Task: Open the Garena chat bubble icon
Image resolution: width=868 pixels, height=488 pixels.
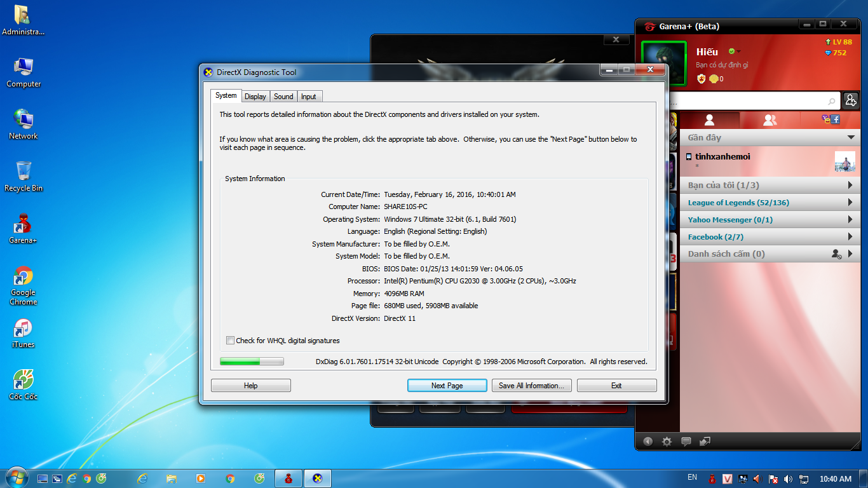Action: tap(686, 441)
